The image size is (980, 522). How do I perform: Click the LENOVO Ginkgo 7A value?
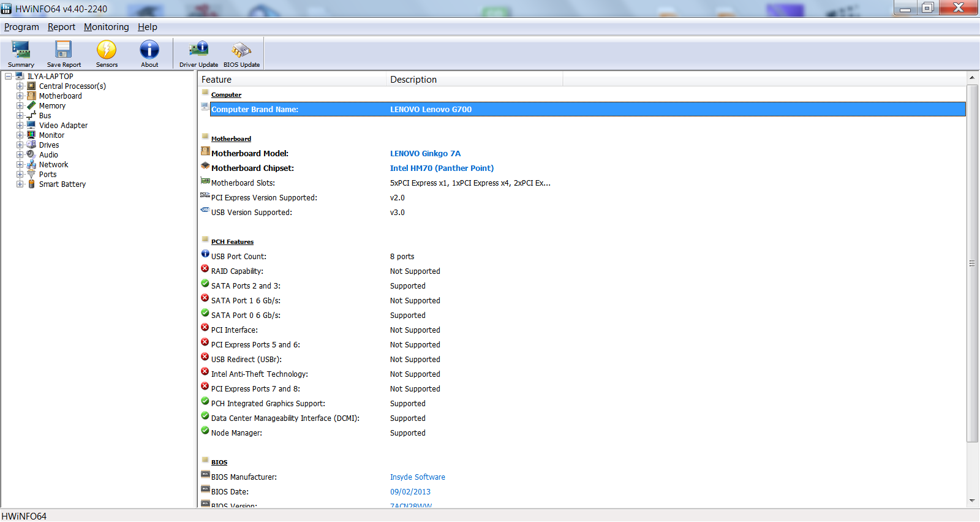[x=425, y=154]
